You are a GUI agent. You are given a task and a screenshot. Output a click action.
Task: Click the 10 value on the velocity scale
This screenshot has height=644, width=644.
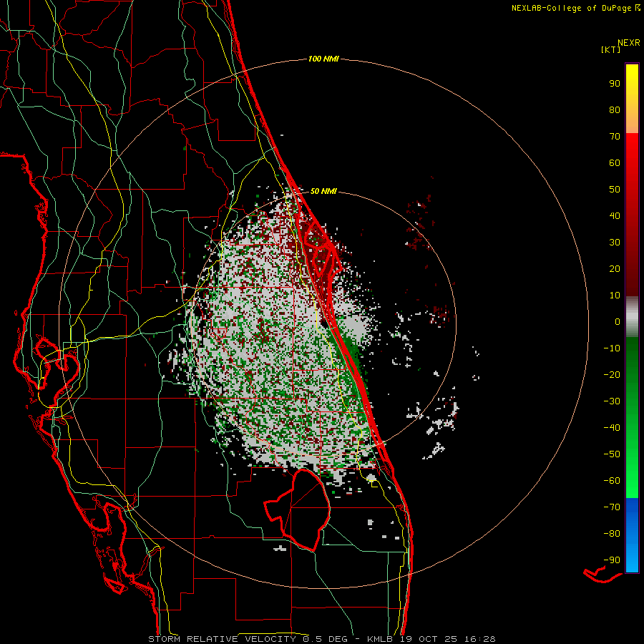tap(615, 296)
